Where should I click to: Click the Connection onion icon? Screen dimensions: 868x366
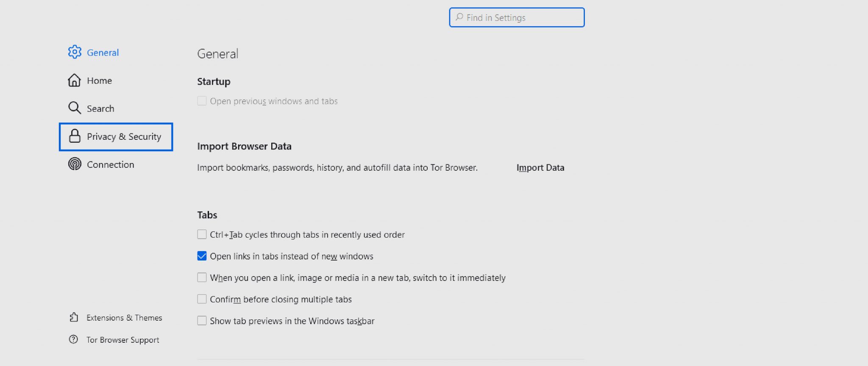pyautogui.click(x=75, y=164)
